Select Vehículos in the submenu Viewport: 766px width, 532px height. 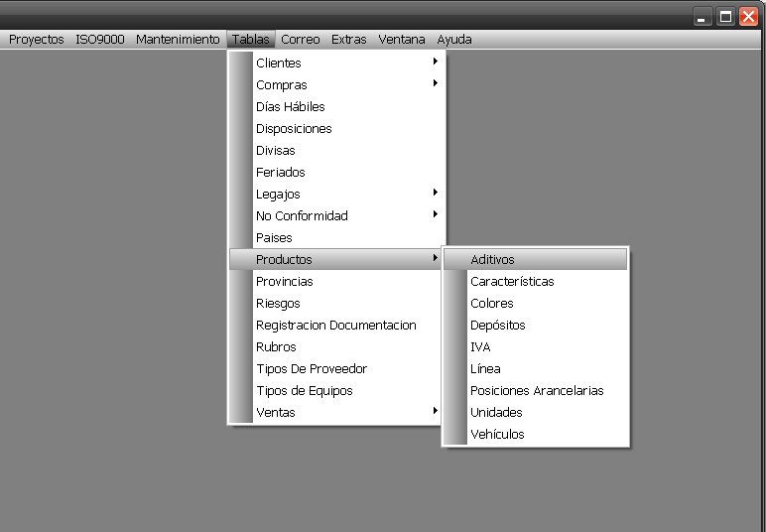coord(497,434)
